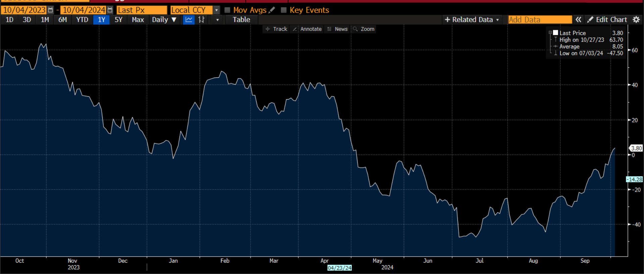Click the pencil icon beside Mov Avgs
Screen dimensions: 644x274
[x=272, y=10]
